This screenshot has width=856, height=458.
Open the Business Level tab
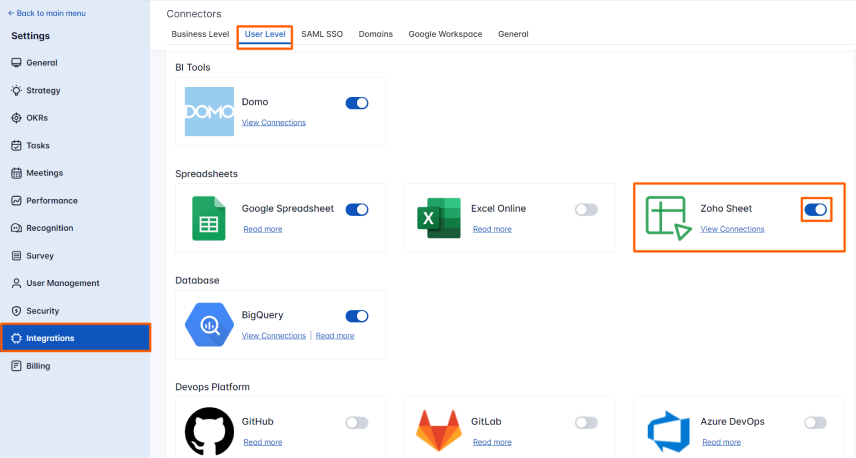pos(200,34)
